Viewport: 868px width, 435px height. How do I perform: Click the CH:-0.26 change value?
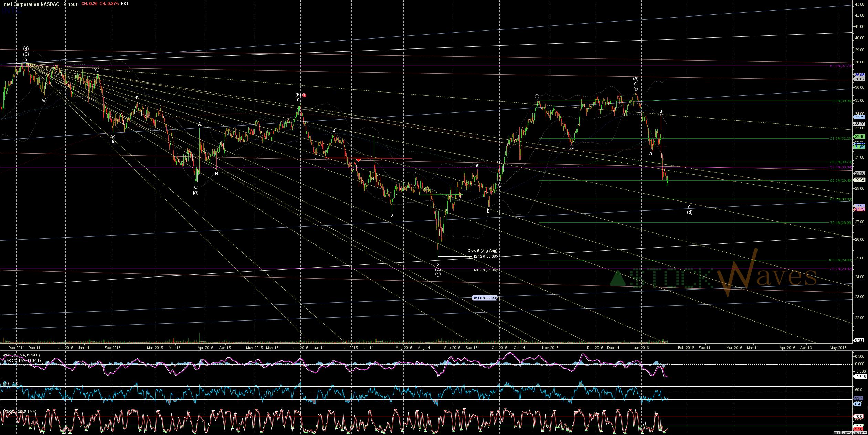tap(89, 4)
